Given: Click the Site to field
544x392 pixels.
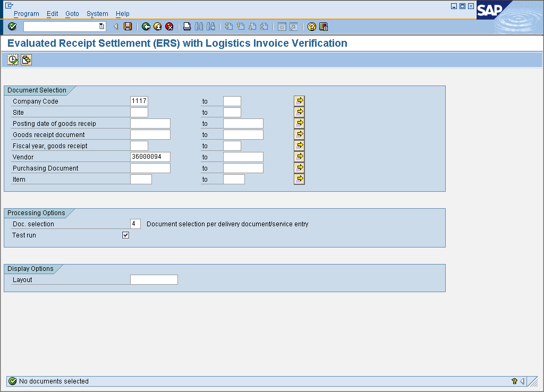Looking at the screenshot, I should (232, 112).
